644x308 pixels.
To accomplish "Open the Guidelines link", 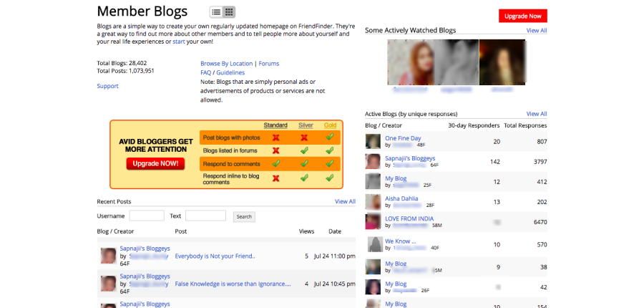I will (230, 72).
